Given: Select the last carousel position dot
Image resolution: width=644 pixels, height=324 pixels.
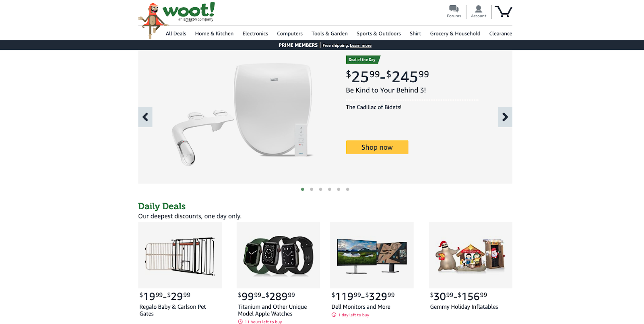Looking at the screenshot, I should 347,189.
